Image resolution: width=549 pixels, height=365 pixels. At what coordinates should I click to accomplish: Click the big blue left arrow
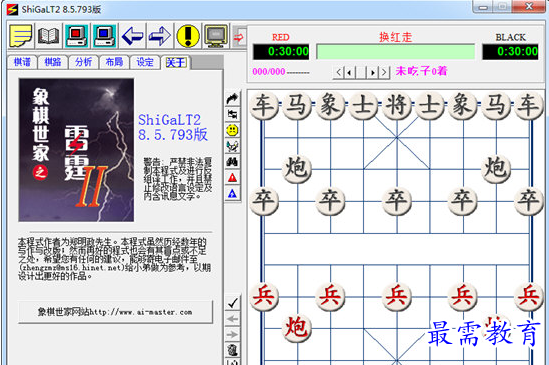(132, 36)
